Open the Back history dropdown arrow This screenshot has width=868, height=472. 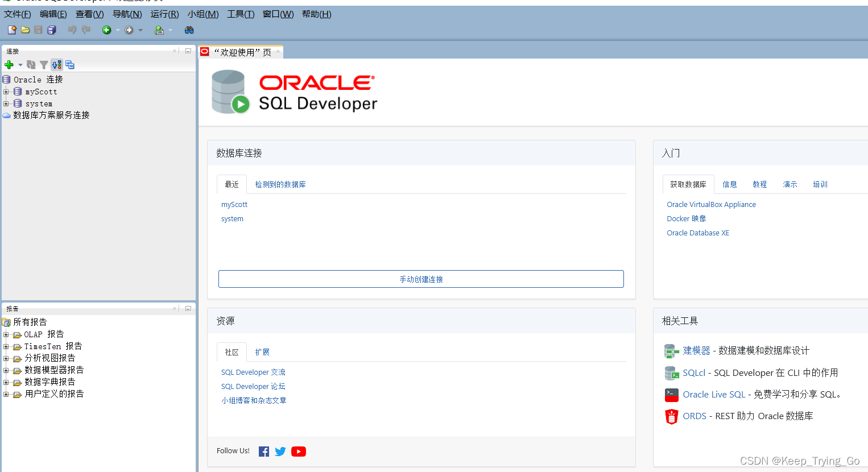(x=118, y=30)
